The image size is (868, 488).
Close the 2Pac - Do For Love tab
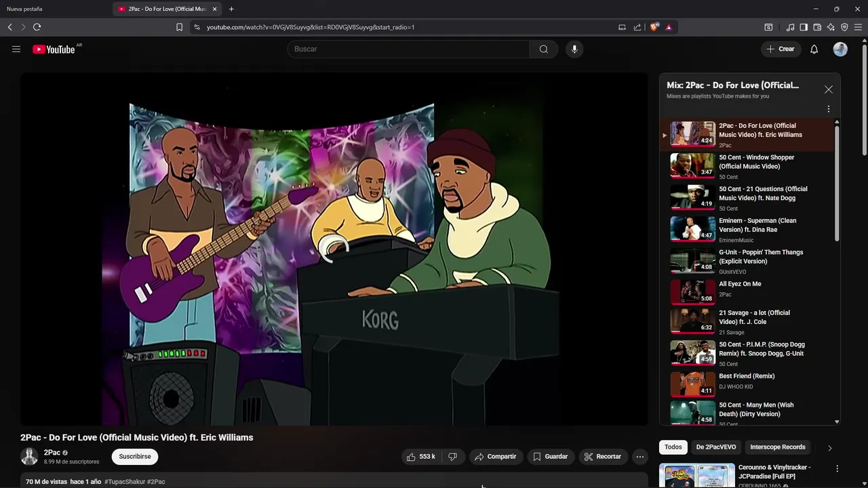pos(214,9)
